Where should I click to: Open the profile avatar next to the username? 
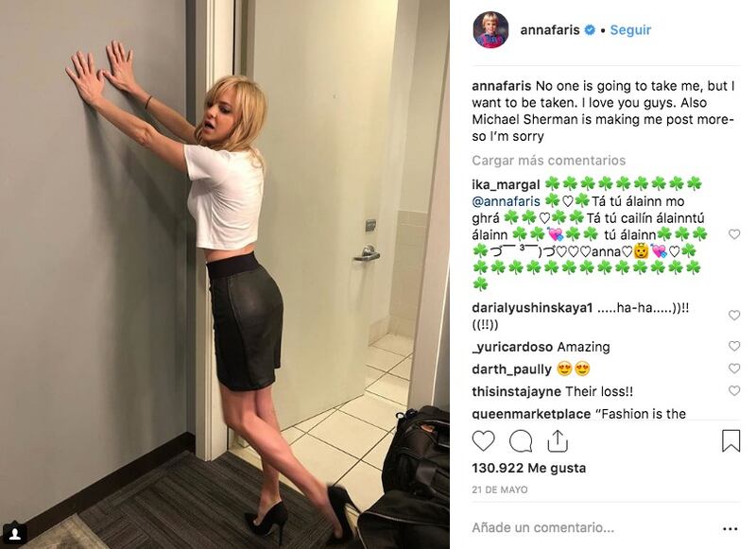490,30
